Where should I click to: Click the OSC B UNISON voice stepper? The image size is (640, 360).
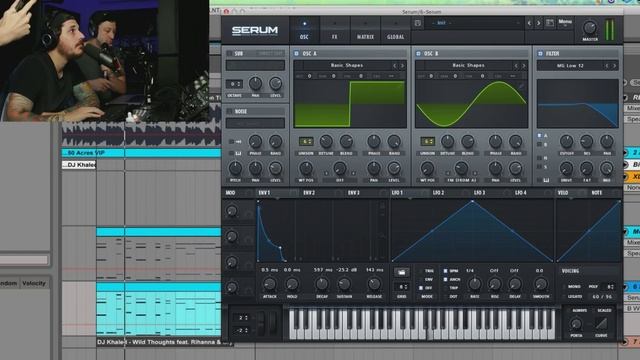click(427, 142)
